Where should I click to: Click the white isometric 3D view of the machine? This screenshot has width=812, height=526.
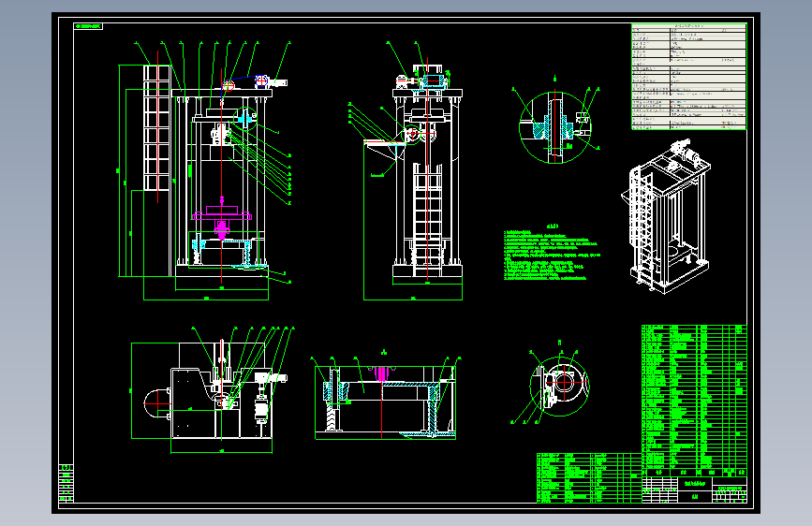click(666, 216)
